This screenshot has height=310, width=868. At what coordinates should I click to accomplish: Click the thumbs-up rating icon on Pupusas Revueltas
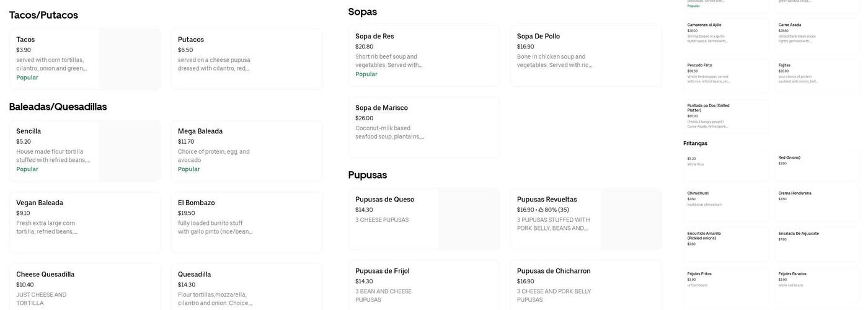[x=541, y=210]
